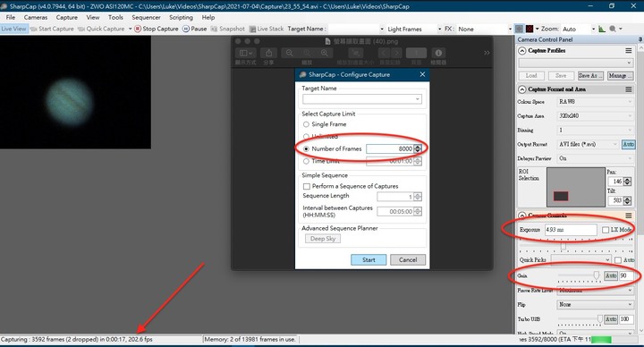Open the Light Frames frame type dropdown

point(439,30)
